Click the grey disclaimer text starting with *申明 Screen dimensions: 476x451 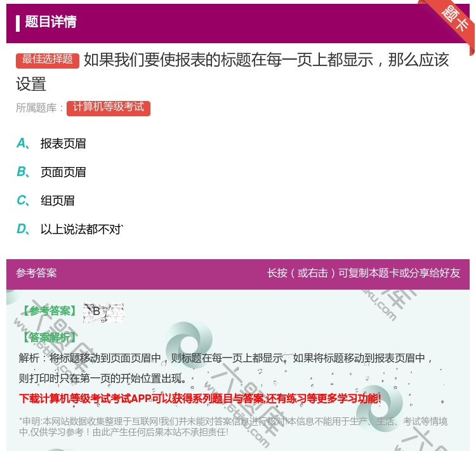tap(233, 426)
